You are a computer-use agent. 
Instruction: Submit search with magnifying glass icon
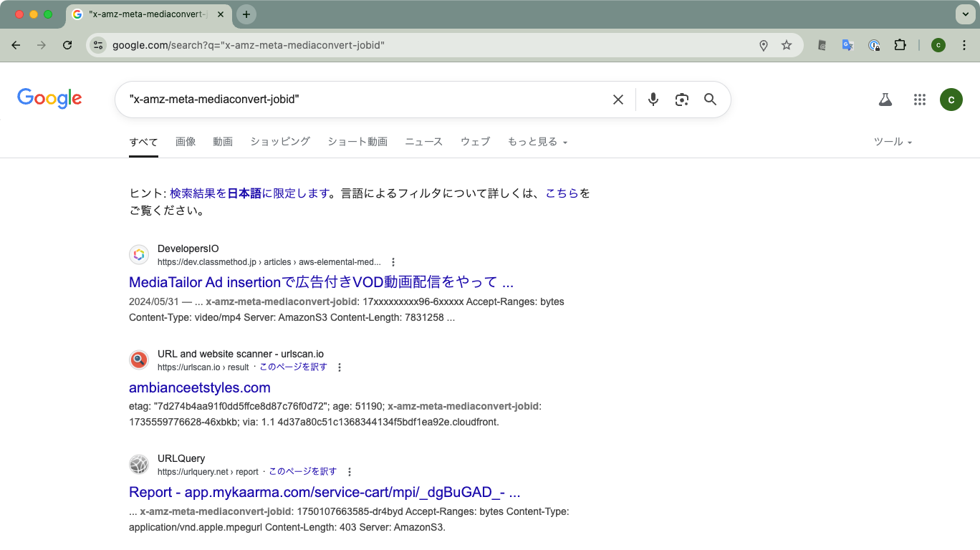pyautogui.click(x=710, y=100)
